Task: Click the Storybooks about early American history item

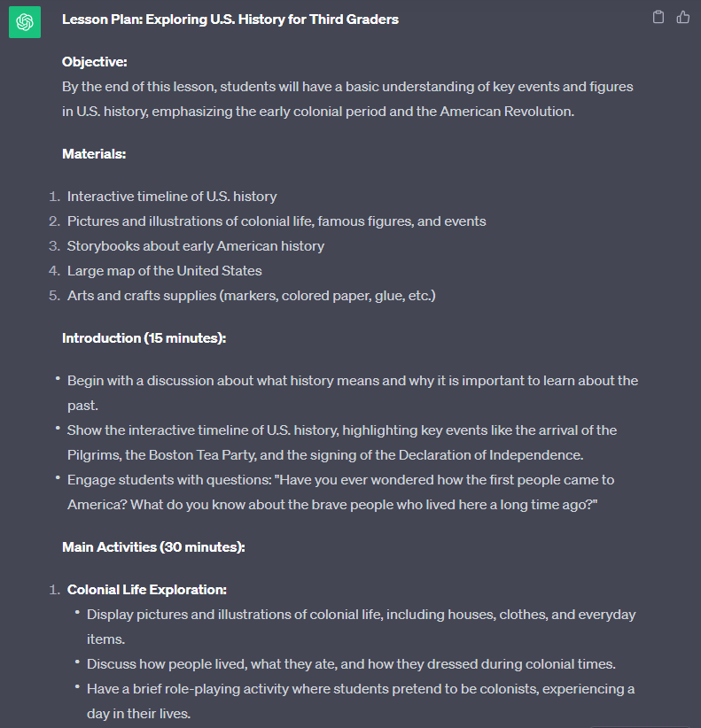Action: click(x=196, y=246)
